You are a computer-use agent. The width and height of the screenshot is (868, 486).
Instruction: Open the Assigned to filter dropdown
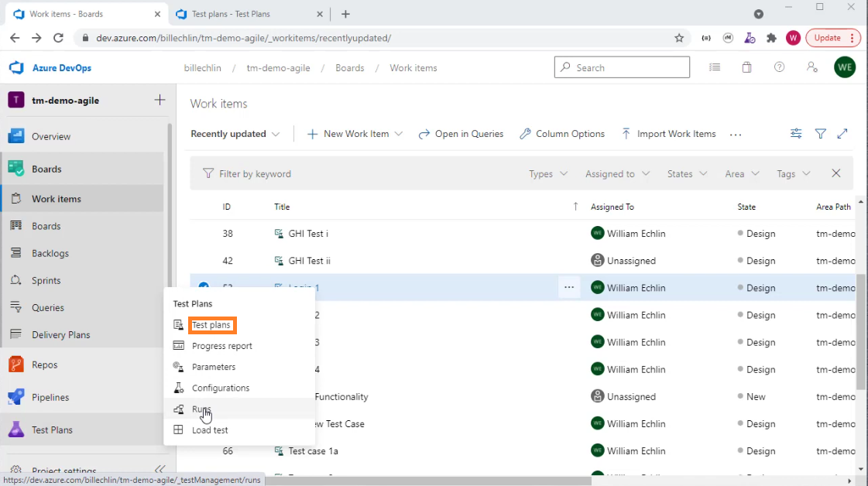pyautogui.click(x=616, y=173)
